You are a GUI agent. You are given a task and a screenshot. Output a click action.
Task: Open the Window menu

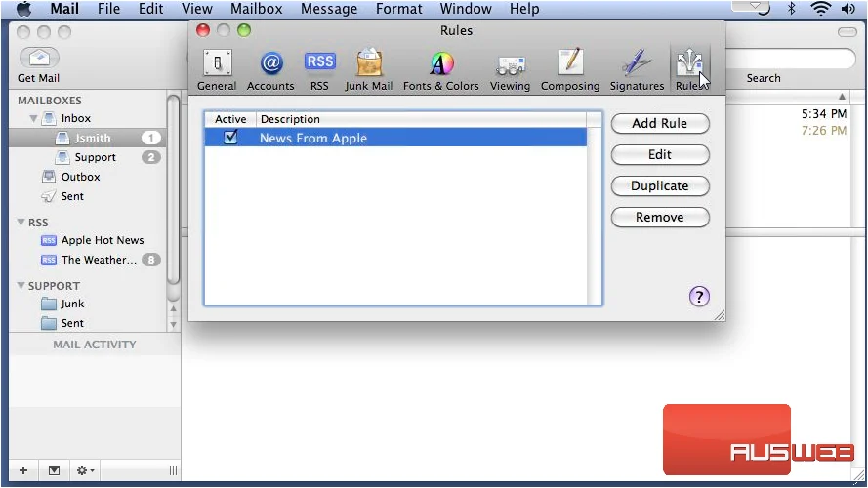tap(466, 9)
